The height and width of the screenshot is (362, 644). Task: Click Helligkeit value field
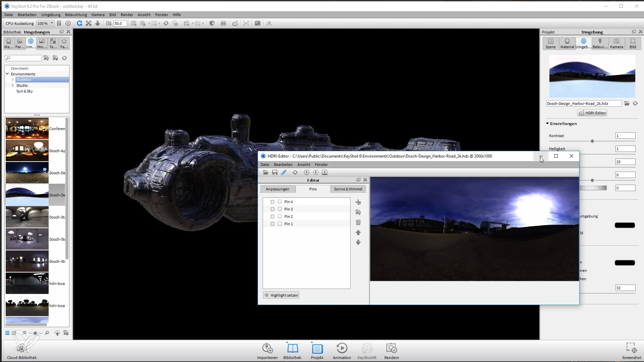tap(625, 149)
